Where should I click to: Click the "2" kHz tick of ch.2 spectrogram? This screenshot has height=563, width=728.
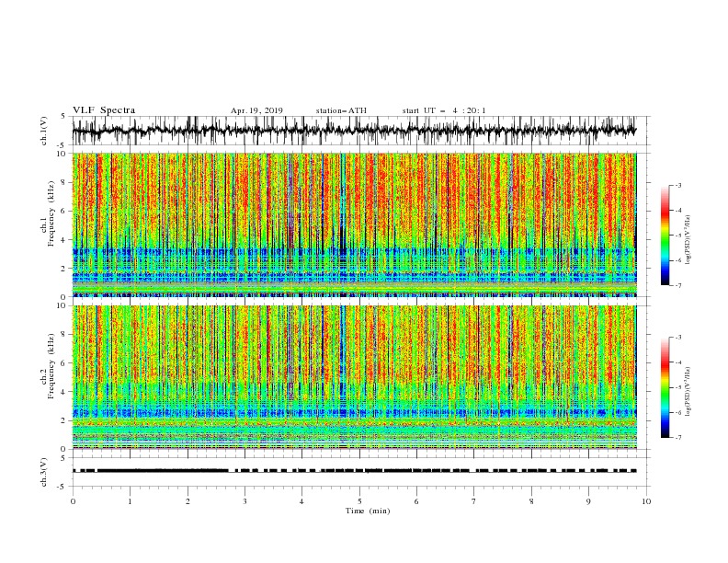point(63,420)
